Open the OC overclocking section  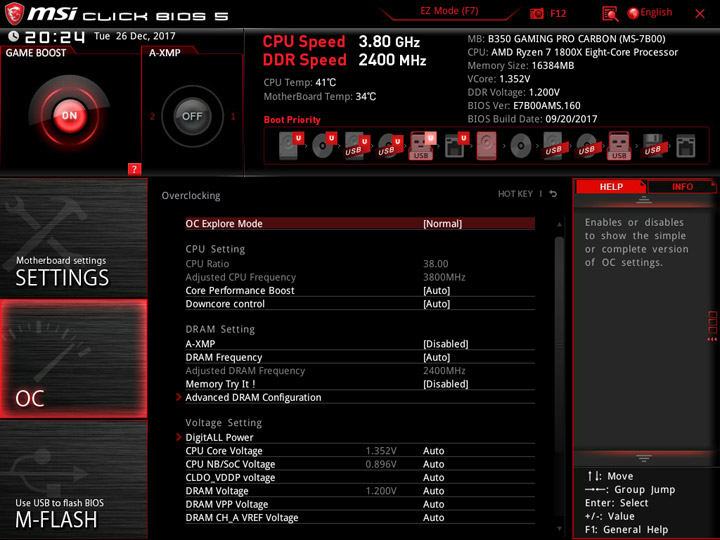coord(73,359)
